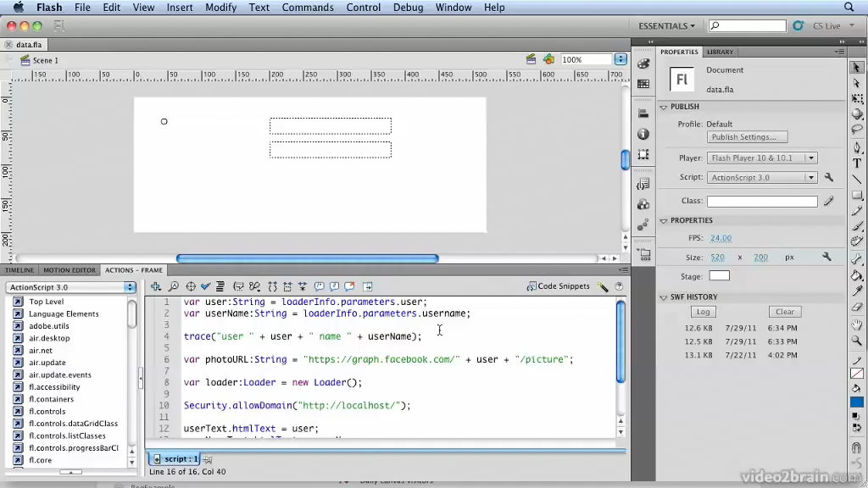
Task: Click the blue fill color swatch
Action: point(857,402)
